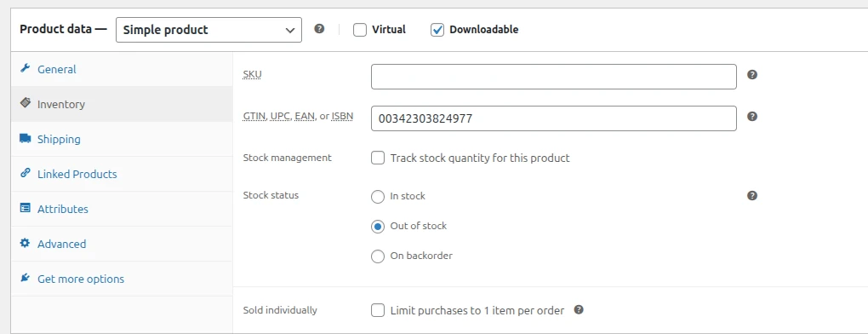Click the plug icon beside Get more options
Screen dimensions: 868x334
click(x=25, y=278)
